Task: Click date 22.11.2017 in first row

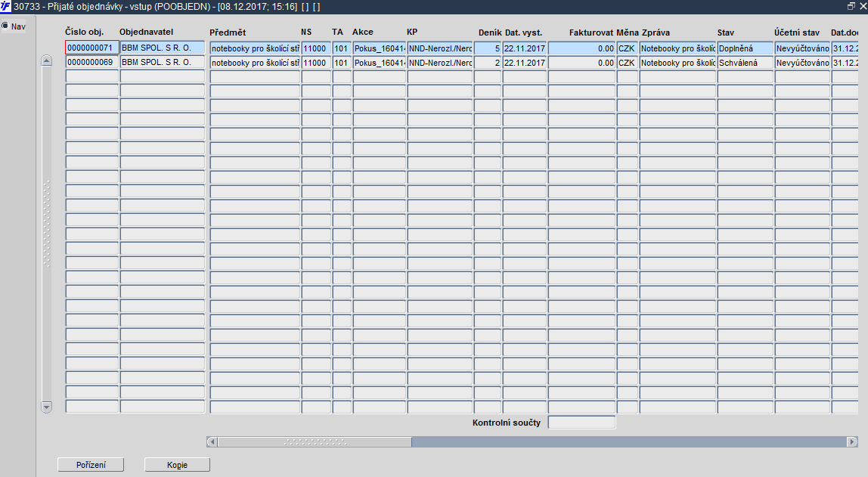Action: click(525, 48)
